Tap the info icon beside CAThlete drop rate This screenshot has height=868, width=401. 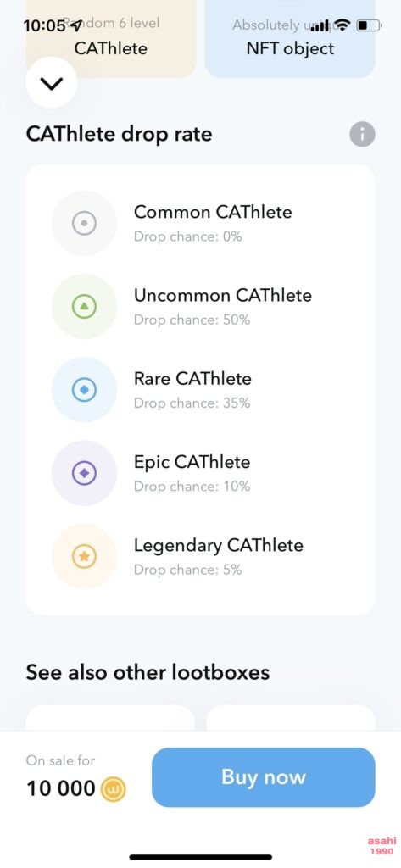click(x=362, y=134)
